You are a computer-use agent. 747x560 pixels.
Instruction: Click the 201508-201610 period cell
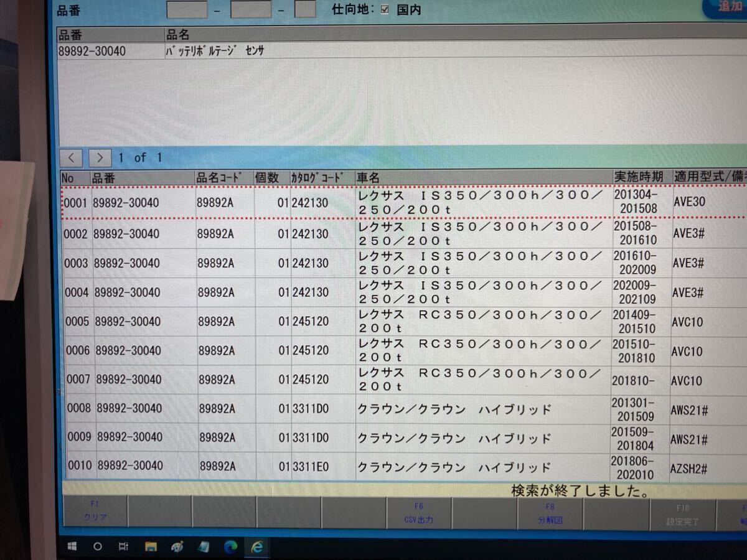pyautogui.click(x=642, y=233)
